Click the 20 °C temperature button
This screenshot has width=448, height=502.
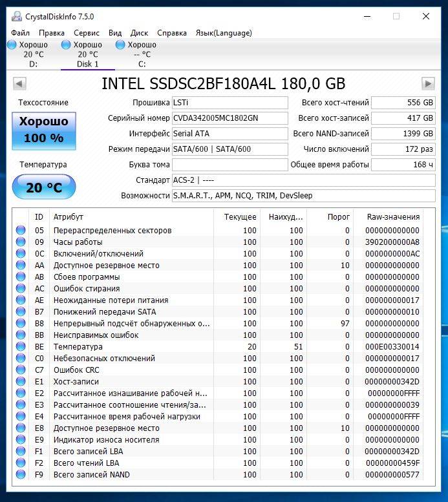tap(44, 187)
